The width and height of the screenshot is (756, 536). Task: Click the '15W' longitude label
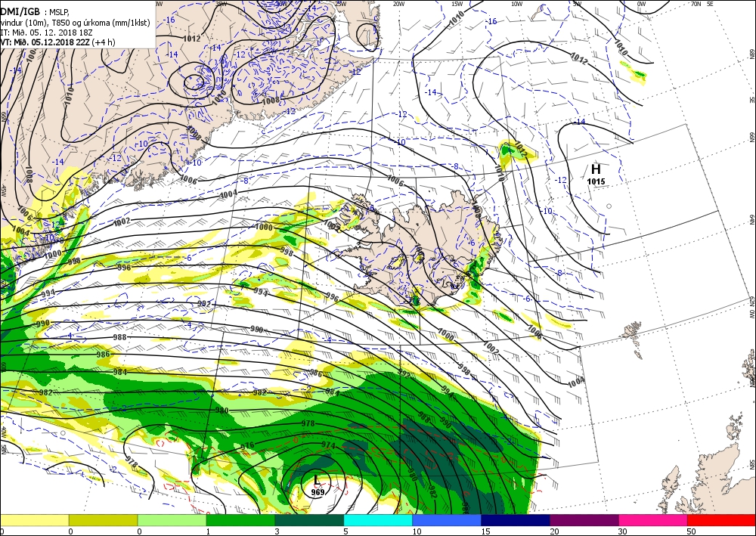[x=457, y=4]
